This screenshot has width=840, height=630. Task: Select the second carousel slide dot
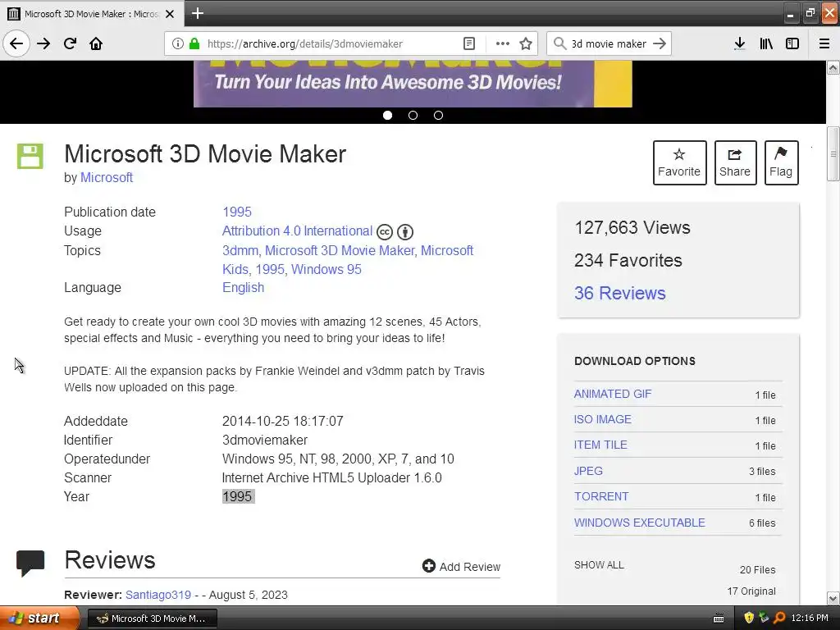(x=413, y=115)
